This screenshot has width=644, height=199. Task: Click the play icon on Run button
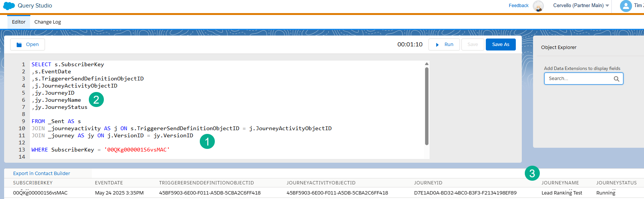click(437, 45)
